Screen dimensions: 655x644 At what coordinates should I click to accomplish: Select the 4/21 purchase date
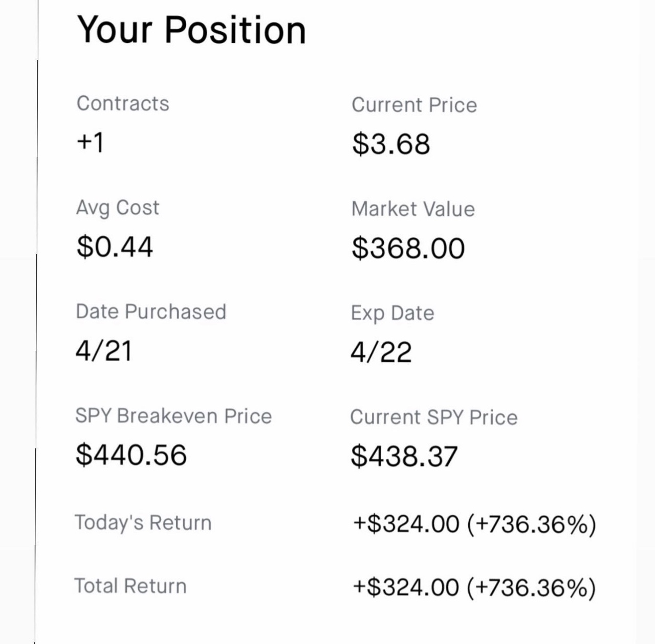(104, 351)
